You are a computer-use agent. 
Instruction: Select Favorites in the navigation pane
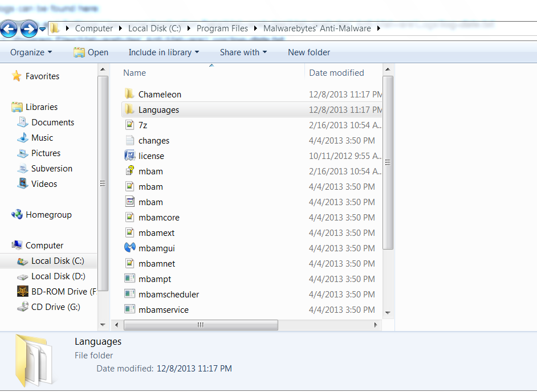click(x=42, y=76)
